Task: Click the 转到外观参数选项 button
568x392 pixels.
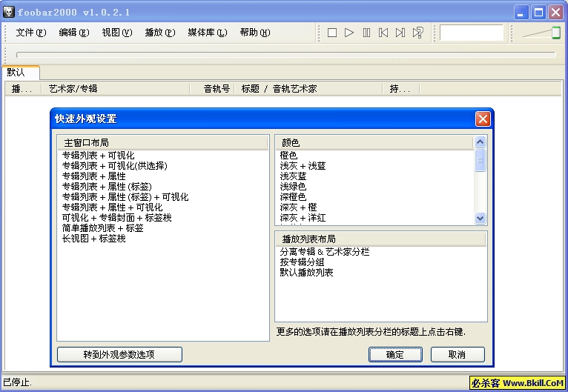Action: click(119, 354)
